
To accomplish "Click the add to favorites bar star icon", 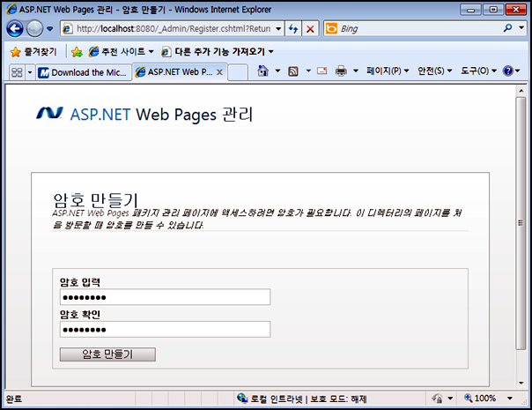I will coord(77,52).
